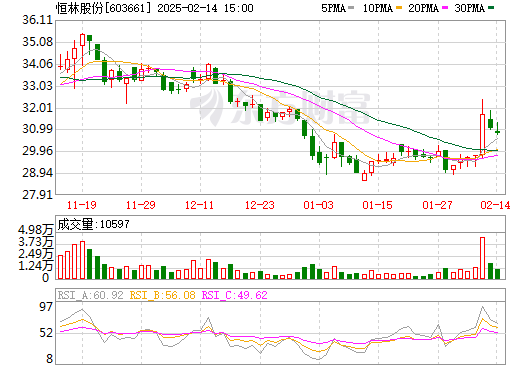Click the RSI_C:49.62 indicator label
520x365 pixels.
click(235, 295)
